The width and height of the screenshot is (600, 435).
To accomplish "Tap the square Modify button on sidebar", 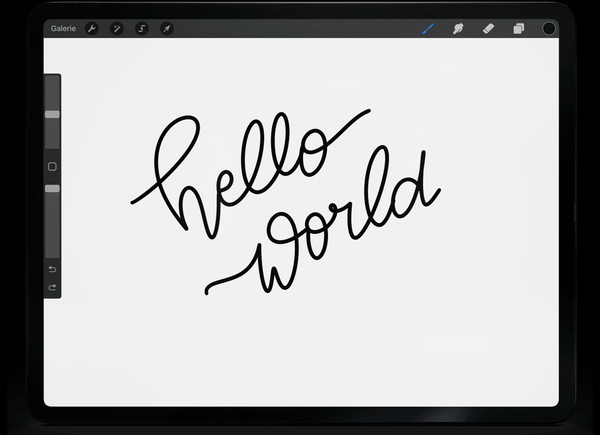I will (52, 166).
